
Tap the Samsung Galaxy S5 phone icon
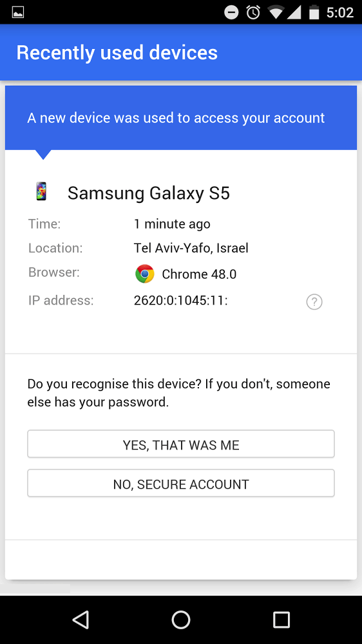pyautogui.click(x=41, y=191)
